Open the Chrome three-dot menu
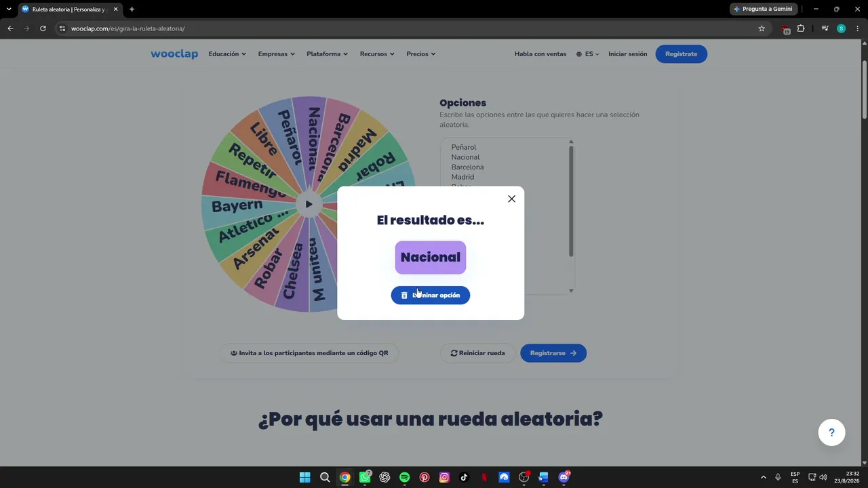Viewport: 868px width, 488px height. pyautogui.click(x=858, y=28)
